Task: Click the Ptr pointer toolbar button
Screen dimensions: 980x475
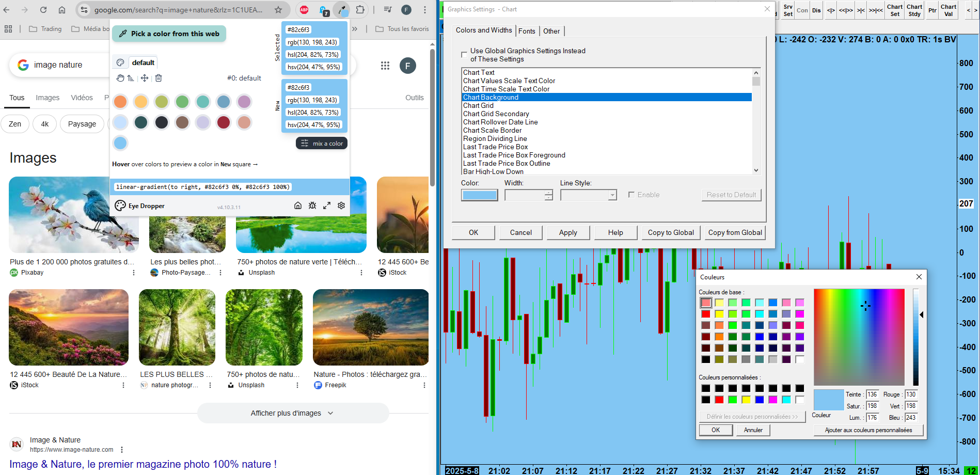Action: point(932,10)
